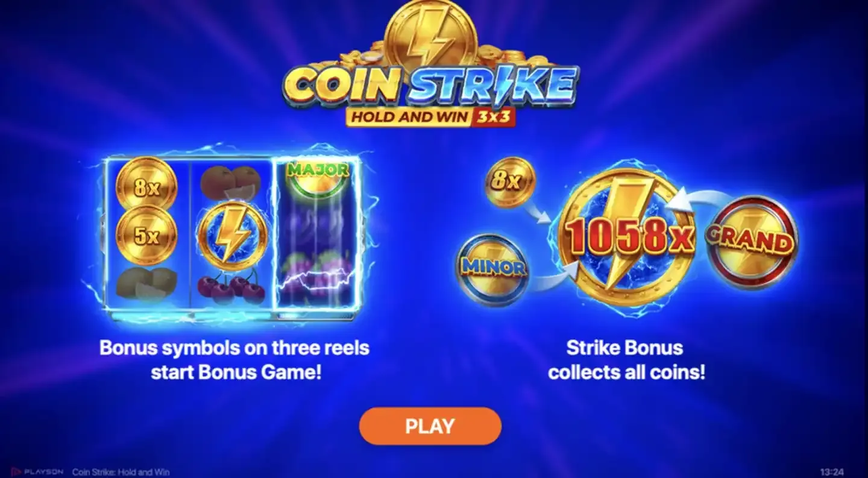Click the Coin Strike: Hold and Win title text
The width and height of the screenshot is (868, 478).
click(121, 472)
